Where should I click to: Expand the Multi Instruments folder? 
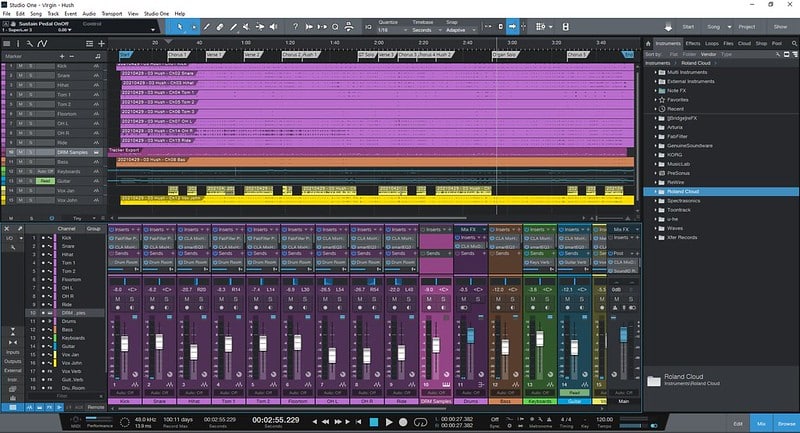[x=656, y=72]
